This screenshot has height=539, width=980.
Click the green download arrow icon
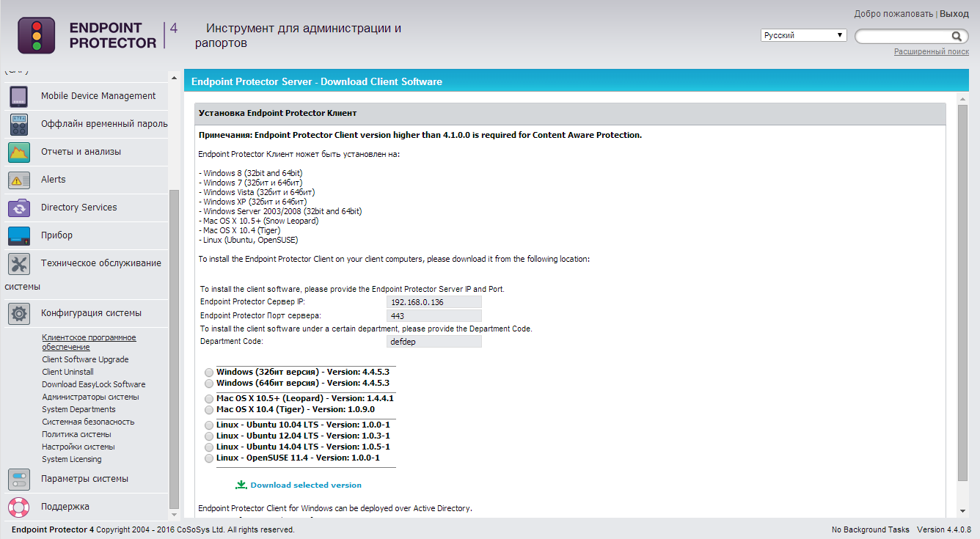point(241,485)
